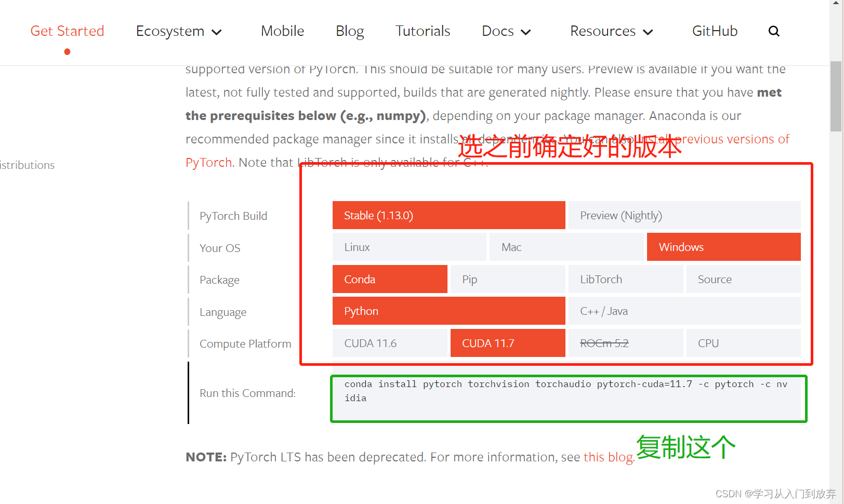Click the 'Compute Platform' row label
Screen dimensions: 844x504
coord(245,344)
